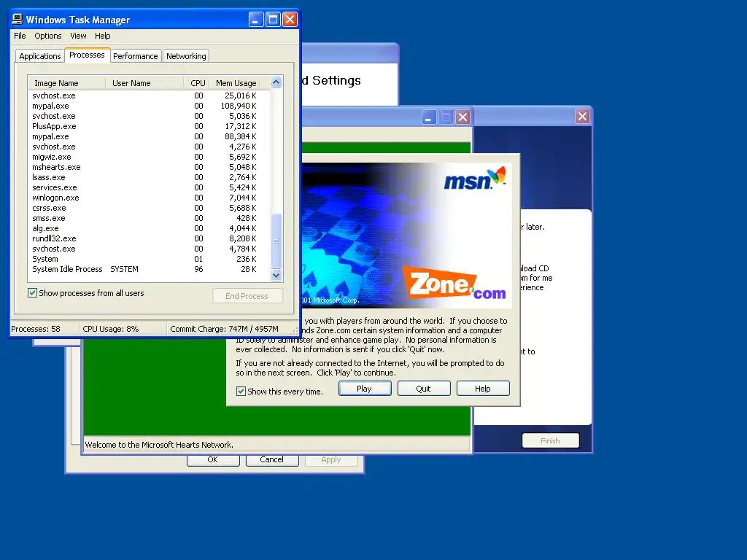Minimize the Hearts Network window
Screen dimensions: 747x560
point(428,117)
